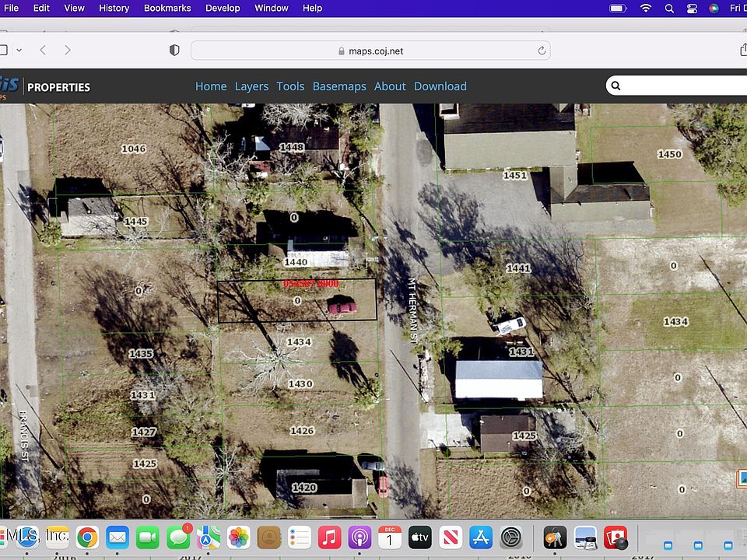Select the parcel labeled 1435 on the map
747x560 pixels.
(x=141, y=354)
